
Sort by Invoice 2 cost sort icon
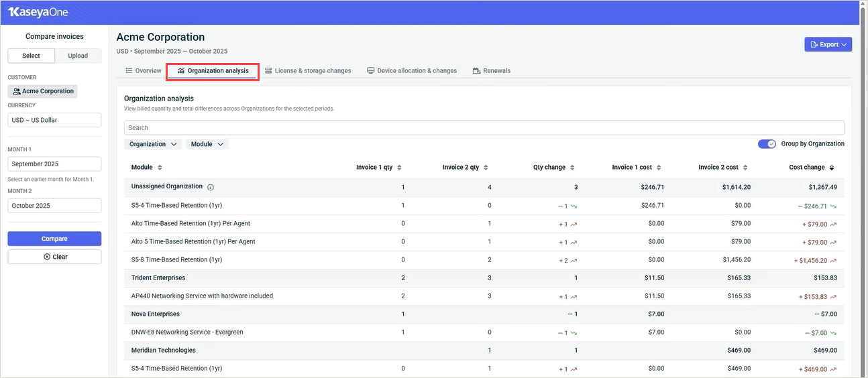point(745,168)
